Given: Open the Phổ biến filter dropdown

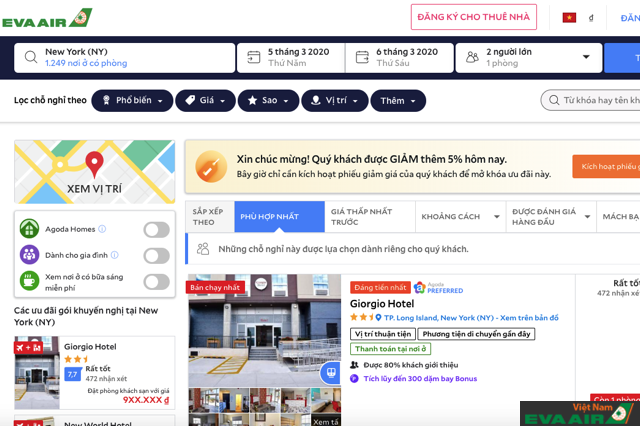Looking at the screenshot, I should (132, 100).
